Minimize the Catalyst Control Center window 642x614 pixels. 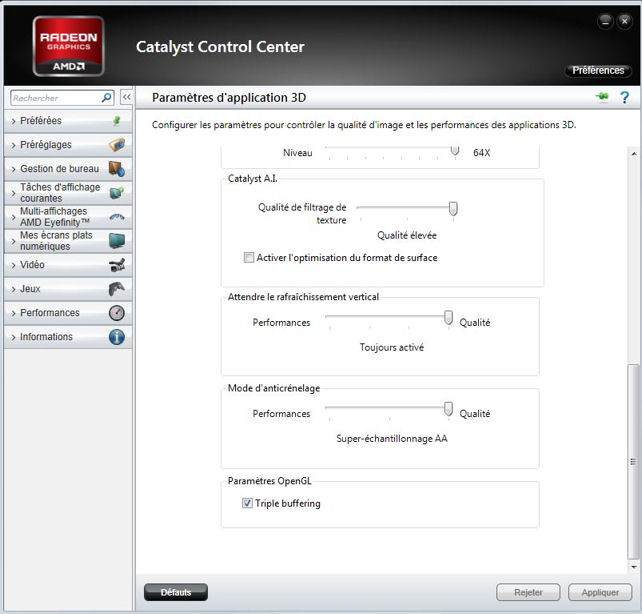[605, 21]
